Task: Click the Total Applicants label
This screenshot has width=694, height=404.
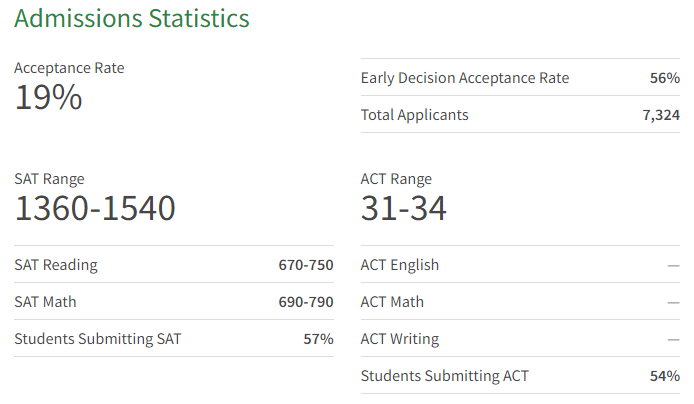Action: click(x=414, y=115)
